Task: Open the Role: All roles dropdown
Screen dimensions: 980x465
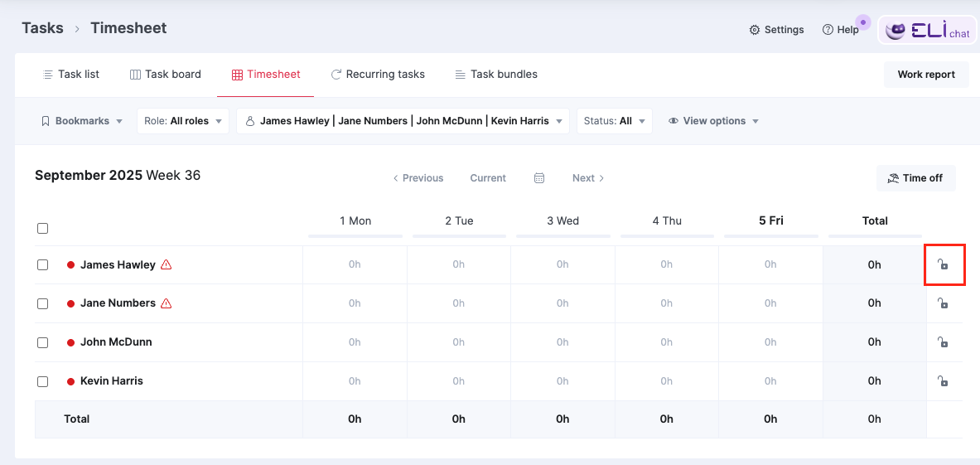Action: tap(183, 121)
